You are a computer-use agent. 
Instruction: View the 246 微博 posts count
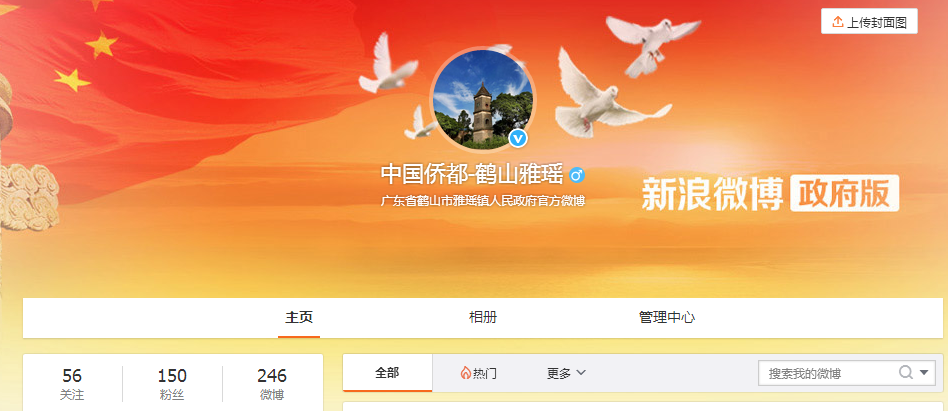pos(272,384)
